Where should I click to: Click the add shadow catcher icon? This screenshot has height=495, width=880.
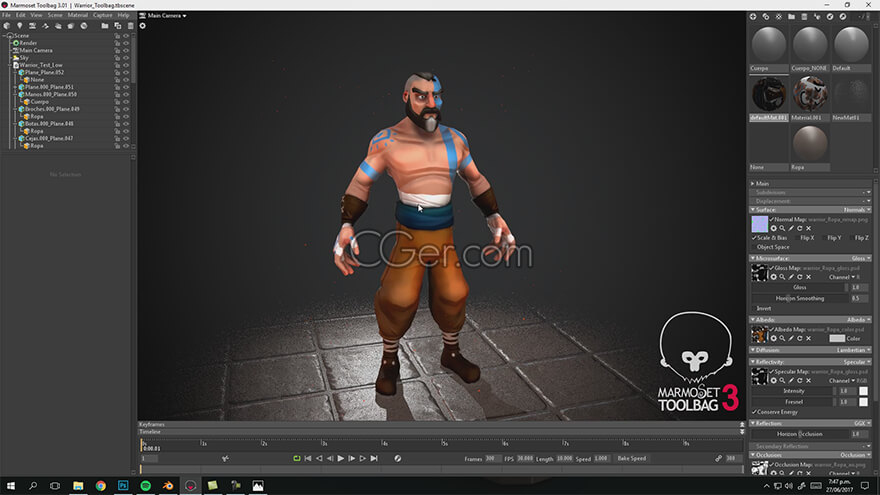click(x=58, y=26)
